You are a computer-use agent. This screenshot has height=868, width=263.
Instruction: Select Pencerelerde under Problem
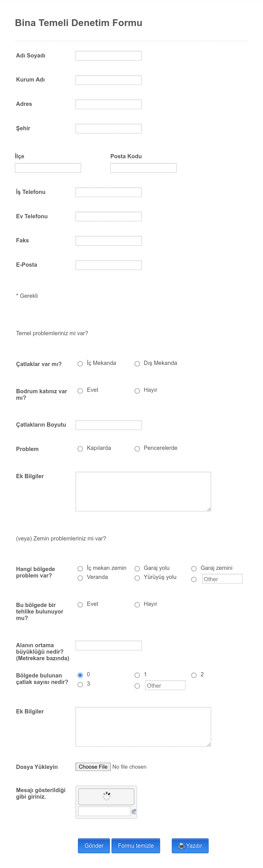[x=137, y=449]
